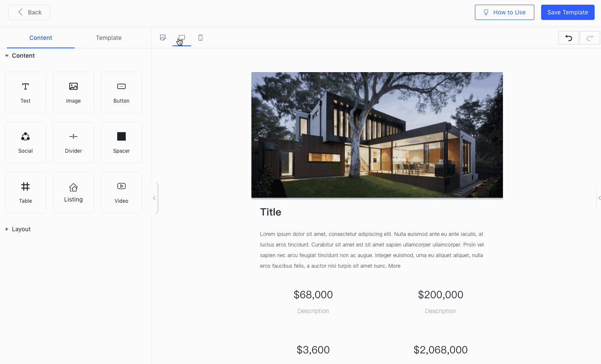The image size is (601, 364).
Task: Switch to the edit mode icon
Action: click(x=163, y=38)
